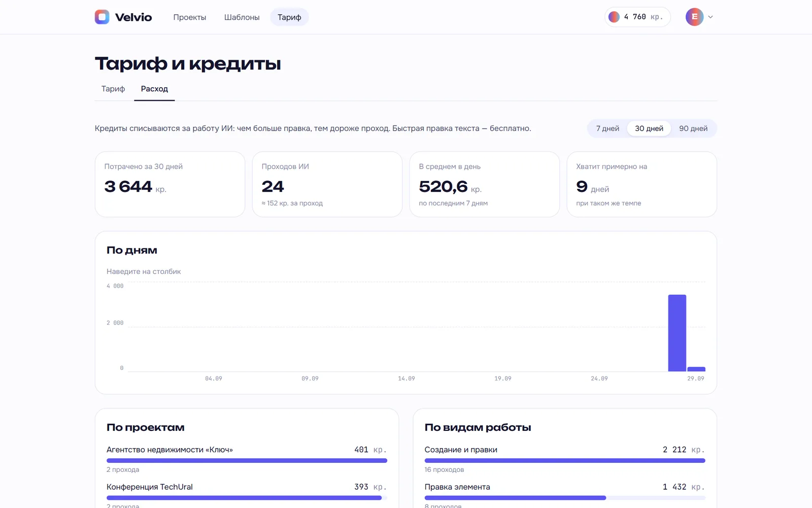This screenshot has width=812, height=508.
Task: Click the 401 кр. project amount
Action: click(370, 450)
